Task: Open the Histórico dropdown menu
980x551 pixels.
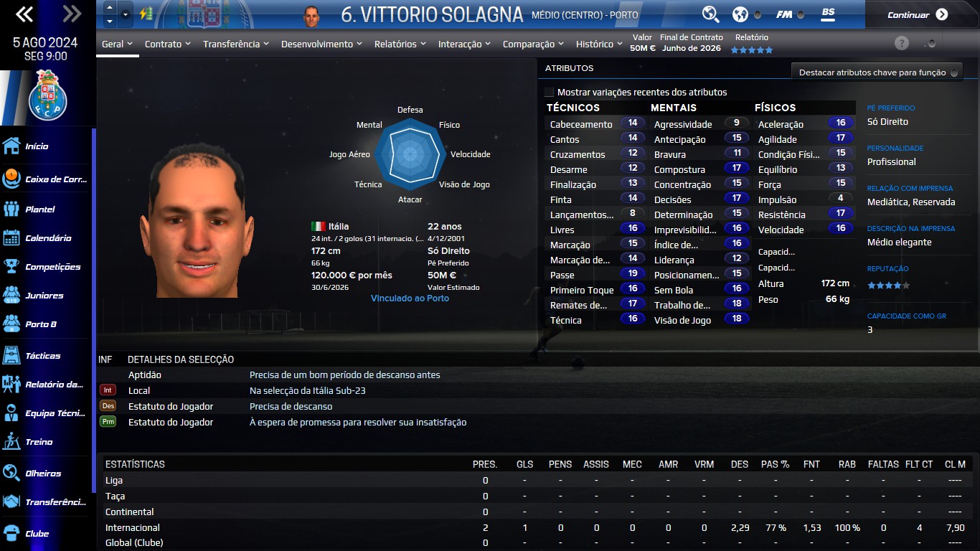Action: tap(600, 44)
